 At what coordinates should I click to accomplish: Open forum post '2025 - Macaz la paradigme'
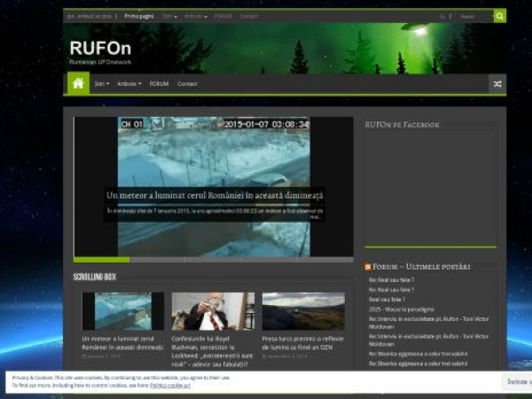pos(402,309)
